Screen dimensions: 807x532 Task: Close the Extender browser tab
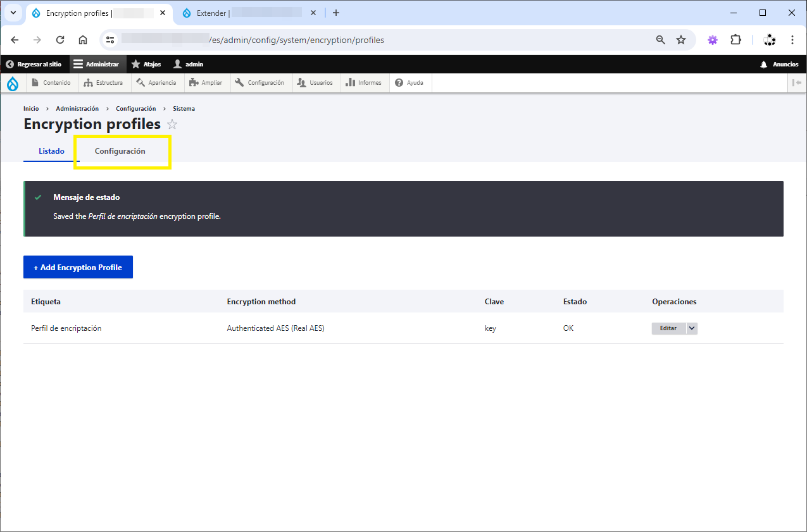click(x=313, y=13)
